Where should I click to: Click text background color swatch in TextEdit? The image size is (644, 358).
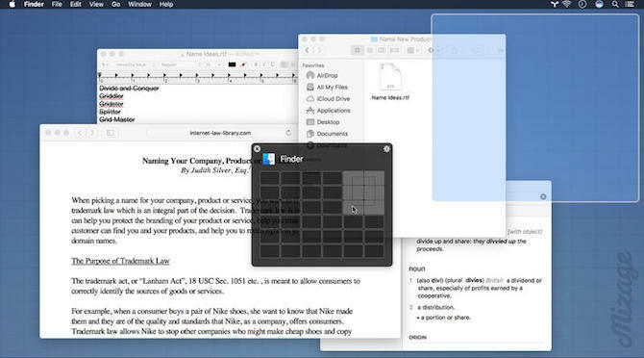pos(243,64)
